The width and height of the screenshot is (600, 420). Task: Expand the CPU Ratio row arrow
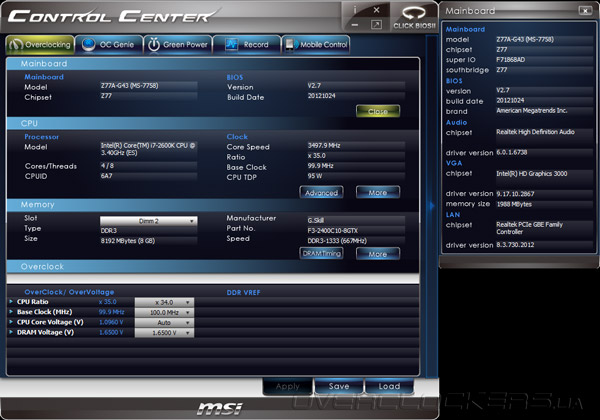point(11,302)
